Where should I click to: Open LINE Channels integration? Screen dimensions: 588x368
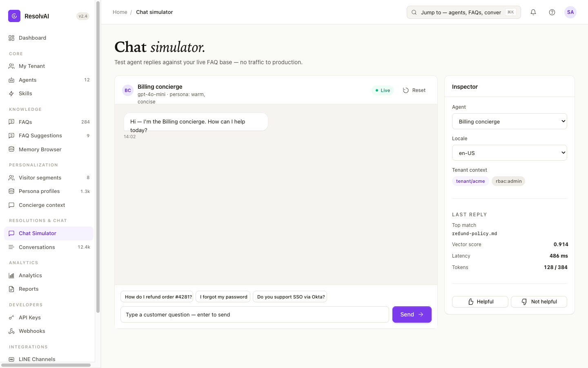(x=49, y=359)
